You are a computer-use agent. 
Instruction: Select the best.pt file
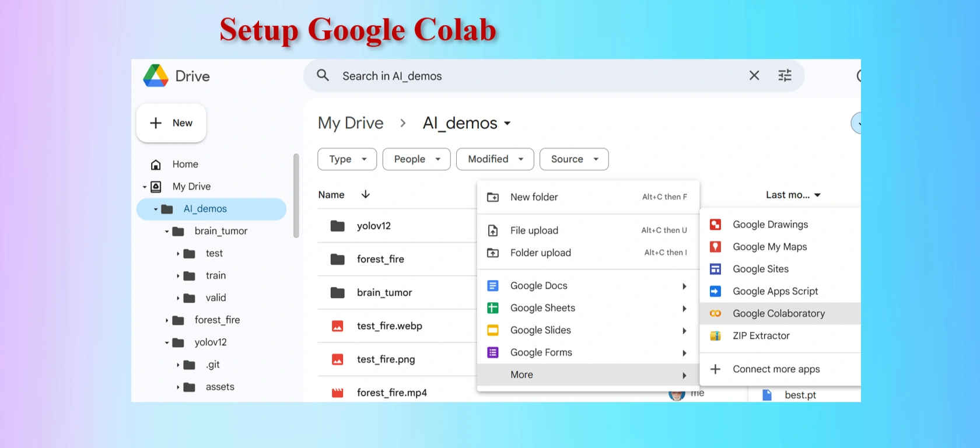[x=800, y=395]
